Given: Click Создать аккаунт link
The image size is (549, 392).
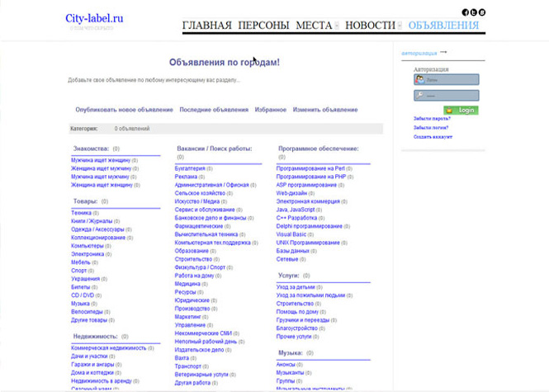Looking at the screenshot, I should click(434, 136).
